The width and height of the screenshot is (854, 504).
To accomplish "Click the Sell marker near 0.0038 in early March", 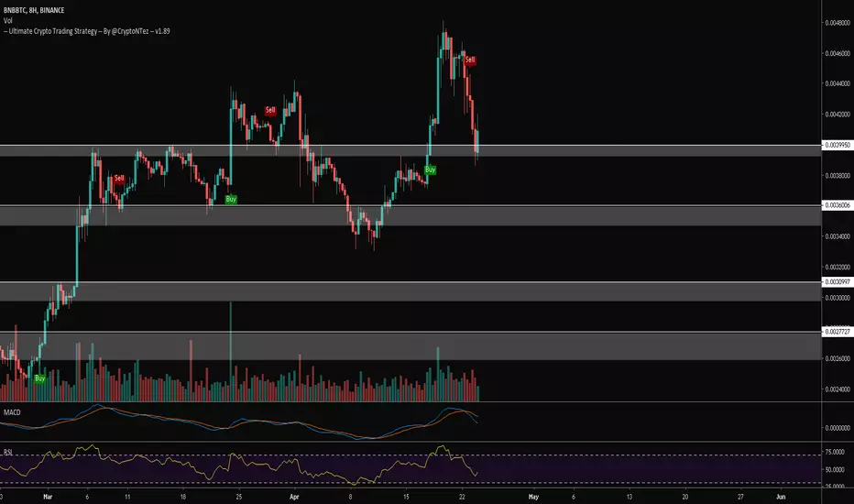I will click(x=119, y=178).
